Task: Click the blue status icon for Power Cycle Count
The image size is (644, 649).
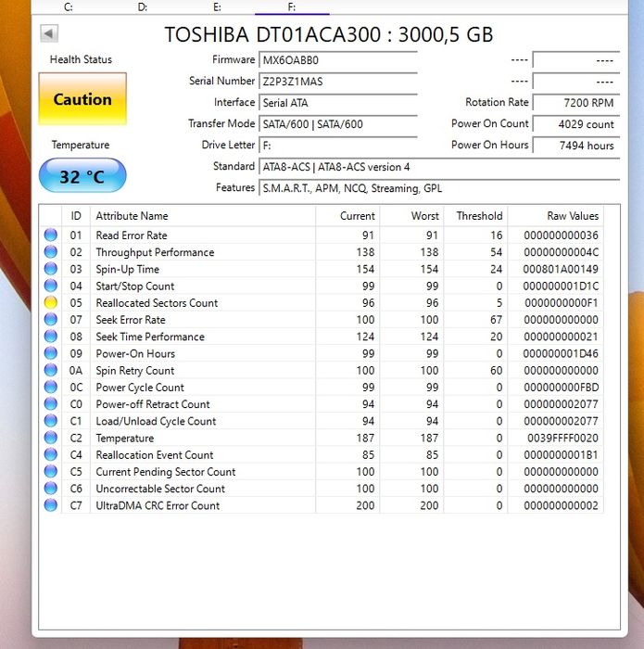Action: pyautogui.click(x=51, y=387)
